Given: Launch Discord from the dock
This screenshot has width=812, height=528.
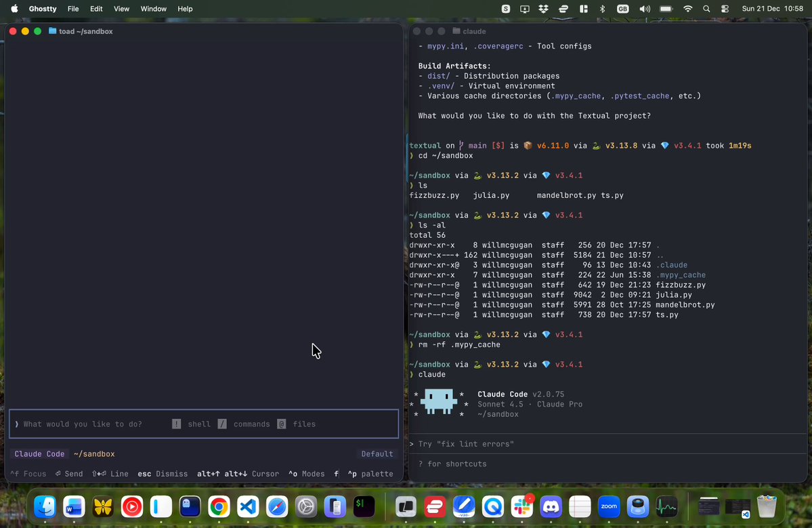Looking at the screenshot, I should [551, 506].
